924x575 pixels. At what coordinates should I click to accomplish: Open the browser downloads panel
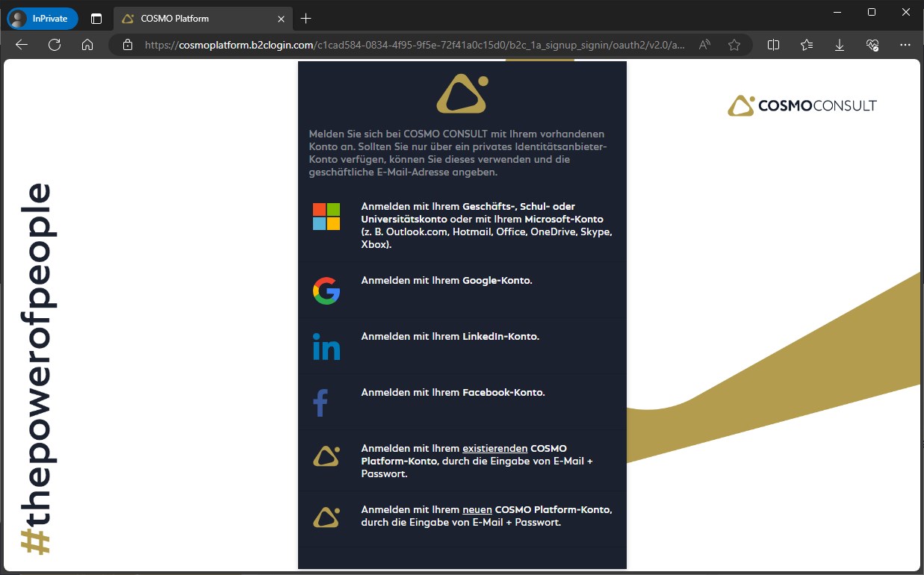pyautogui.click(x=840, y=45)
